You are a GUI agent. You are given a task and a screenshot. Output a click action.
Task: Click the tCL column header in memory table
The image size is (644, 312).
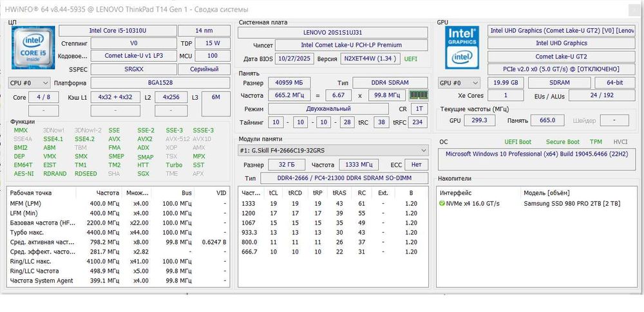tap(273, 193)
